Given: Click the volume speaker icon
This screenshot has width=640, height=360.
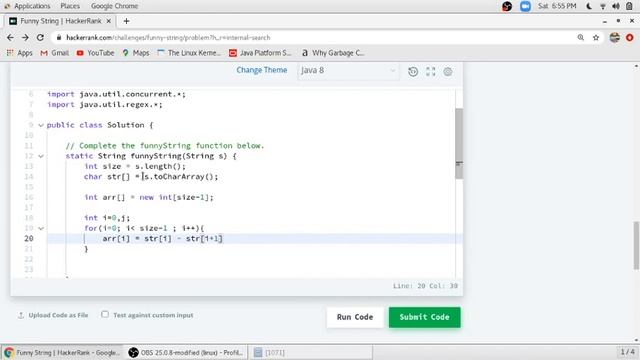Looking at the screenshot, I should 616,6.
